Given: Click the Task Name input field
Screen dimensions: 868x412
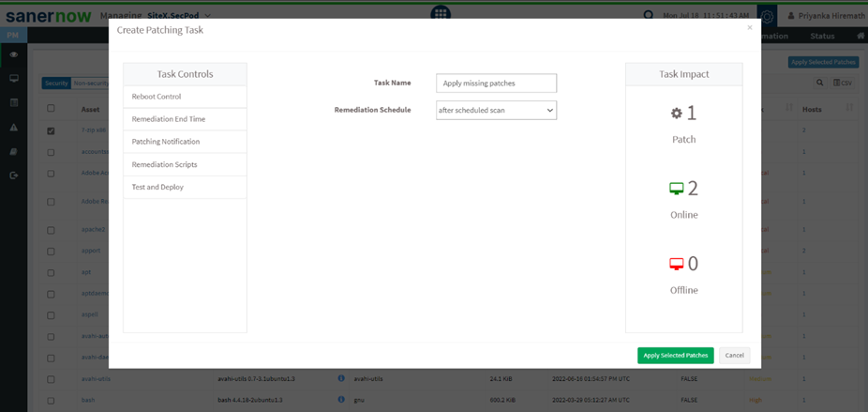Looking at the screenshot, I should (x=496, y=84).
